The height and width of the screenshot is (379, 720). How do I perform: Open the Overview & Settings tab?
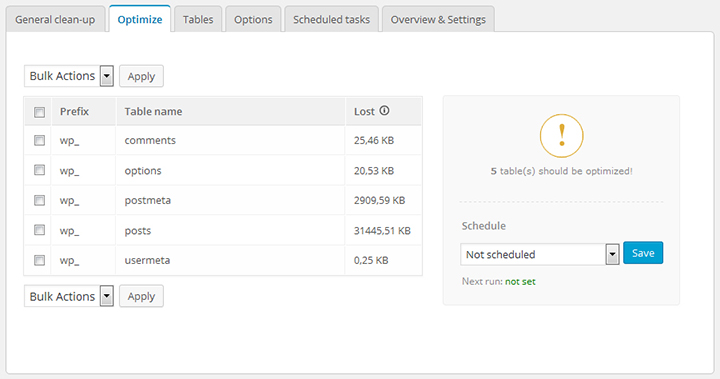[438, 20]
